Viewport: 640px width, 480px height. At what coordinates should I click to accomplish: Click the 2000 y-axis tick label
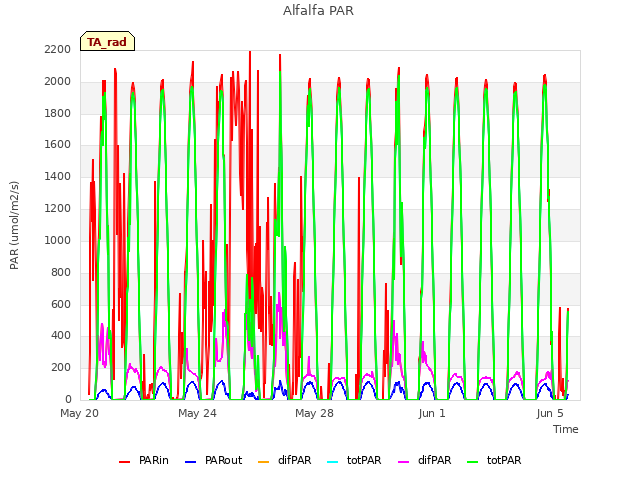[x=58, y=81]
